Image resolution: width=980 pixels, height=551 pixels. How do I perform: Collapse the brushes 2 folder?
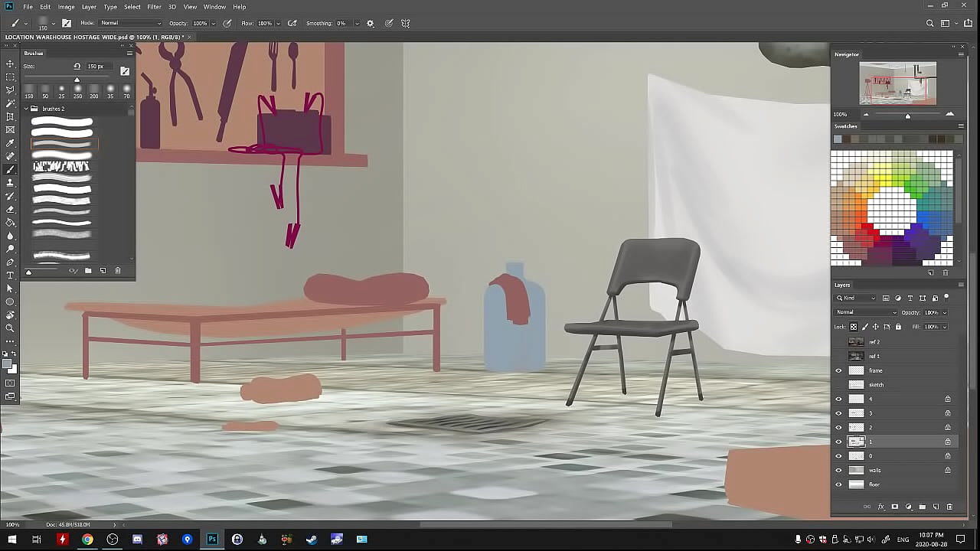tap(26, 109)
